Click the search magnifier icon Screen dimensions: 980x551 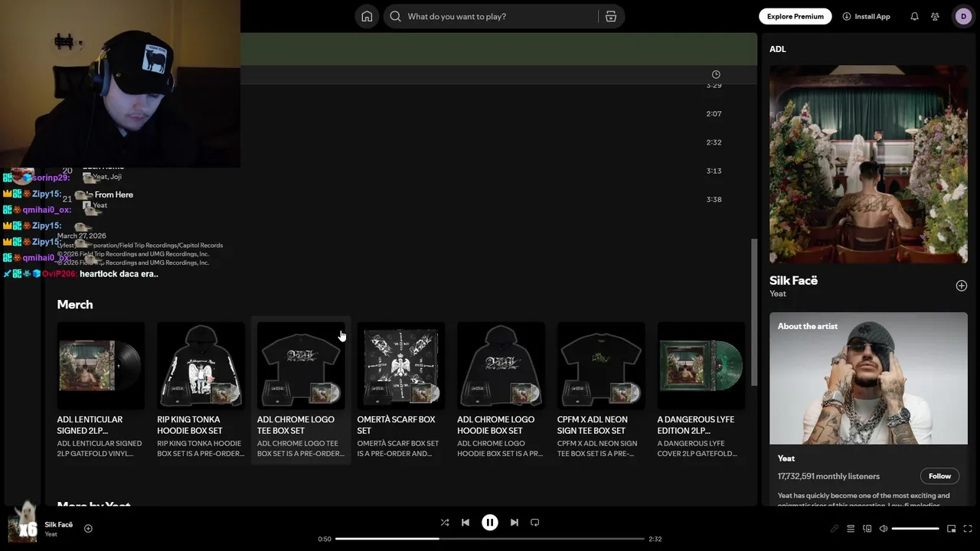395,16
